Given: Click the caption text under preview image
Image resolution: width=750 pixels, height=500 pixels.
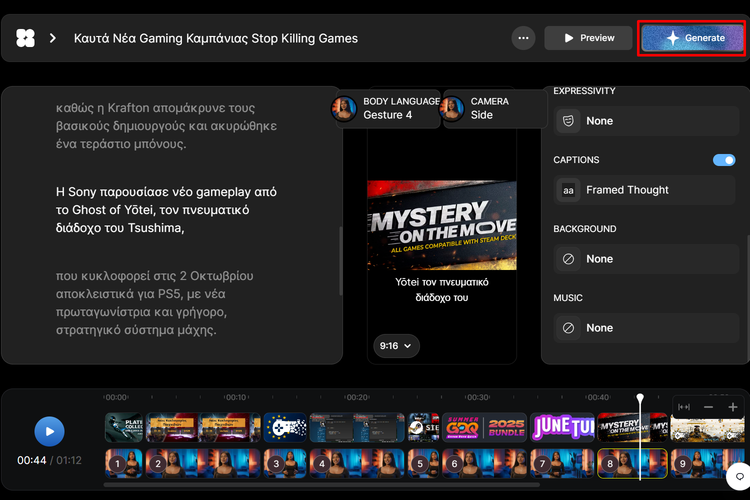Looking at the screenshot, I should tap(442, 289).
